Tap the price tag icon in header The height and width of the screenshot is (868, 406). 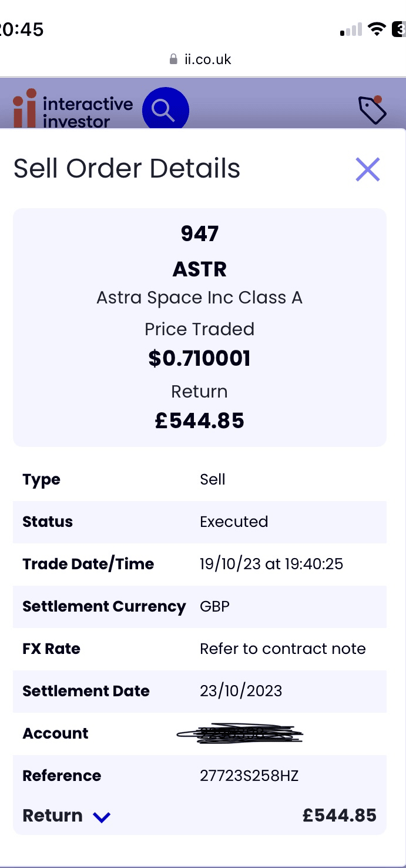tap(372, 109)
